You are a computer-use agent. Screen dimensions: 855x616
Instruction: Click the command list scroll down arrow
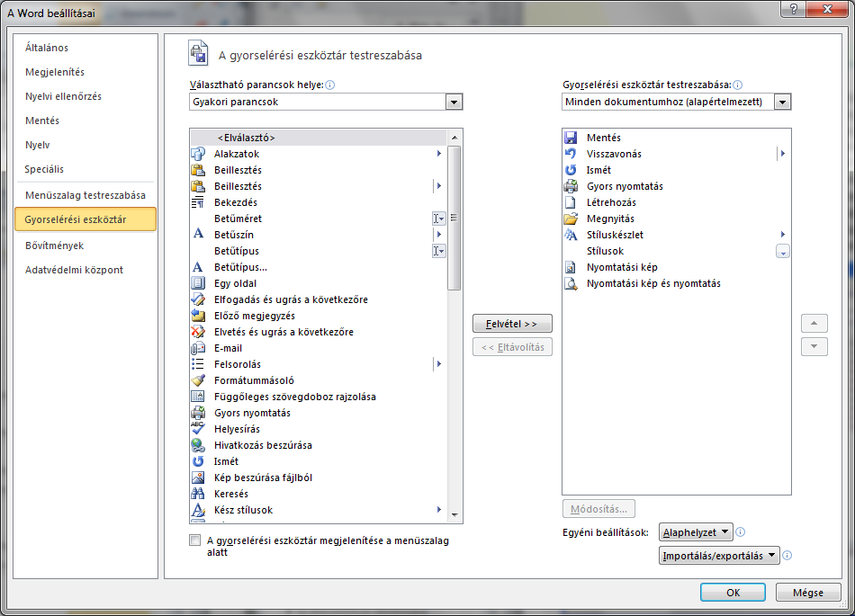pyautogui.click(x=454, y=514)
